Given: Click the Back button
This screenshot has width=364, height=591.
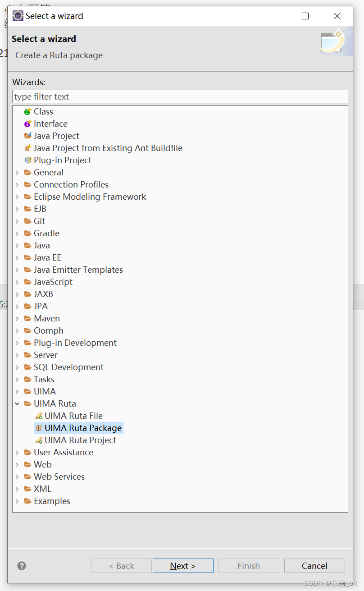Looking at the screenshot, I should 121,566.
